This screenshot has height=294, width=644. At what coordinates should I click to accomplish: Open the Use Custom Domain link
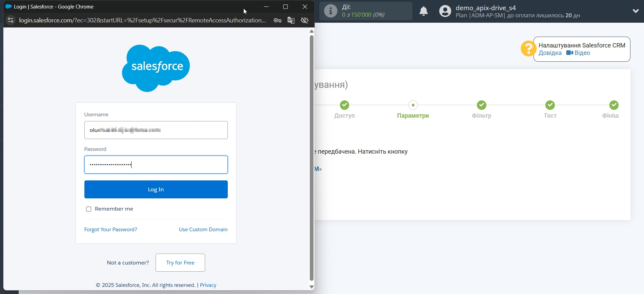point(203,230)
